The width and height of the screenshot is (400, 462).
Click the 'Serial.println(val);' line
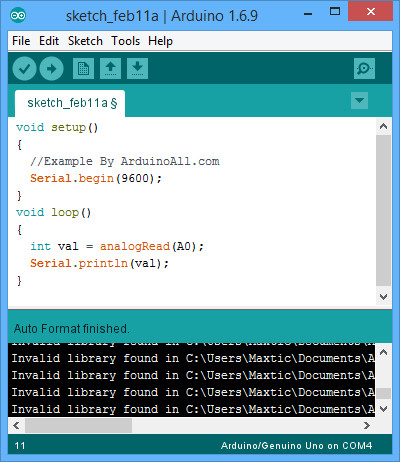click(99, 264)
